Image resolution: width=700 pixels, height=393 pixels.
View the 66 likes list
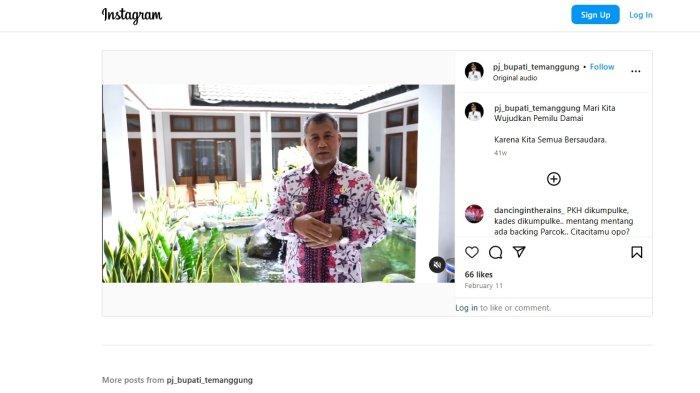478,275
